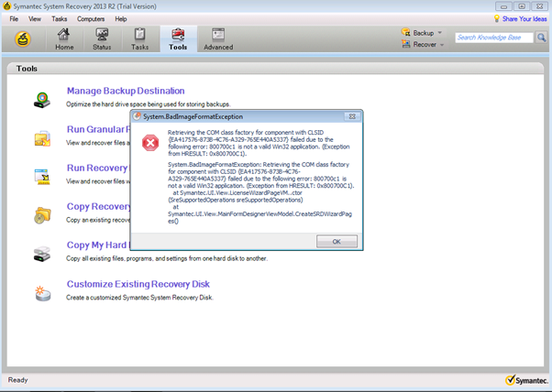The height and width of the screenshot is (392, 552).
Task: Open the Computers menu
Action: click(x=91, y=19)
